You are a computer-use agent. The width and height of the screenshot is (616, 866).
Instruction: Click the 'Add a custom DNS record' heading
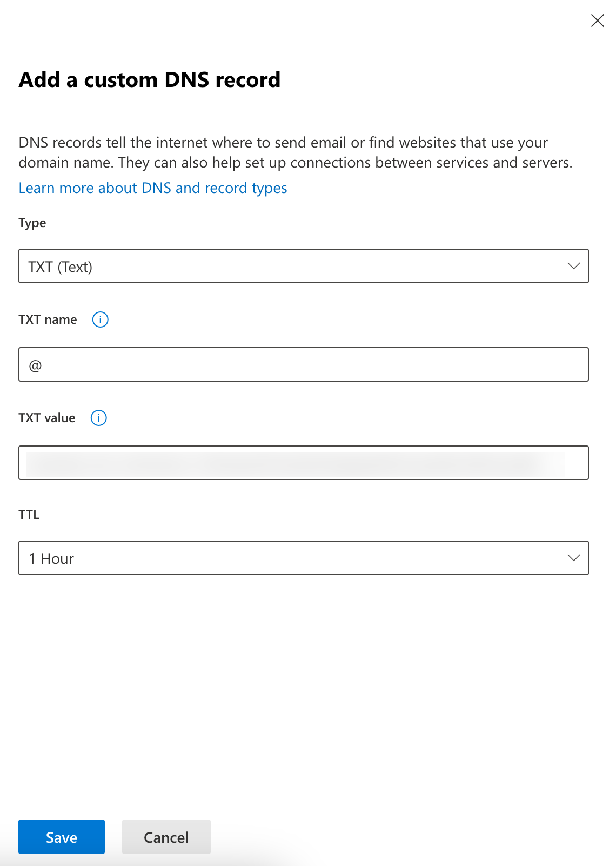click(x=150, y=80)
